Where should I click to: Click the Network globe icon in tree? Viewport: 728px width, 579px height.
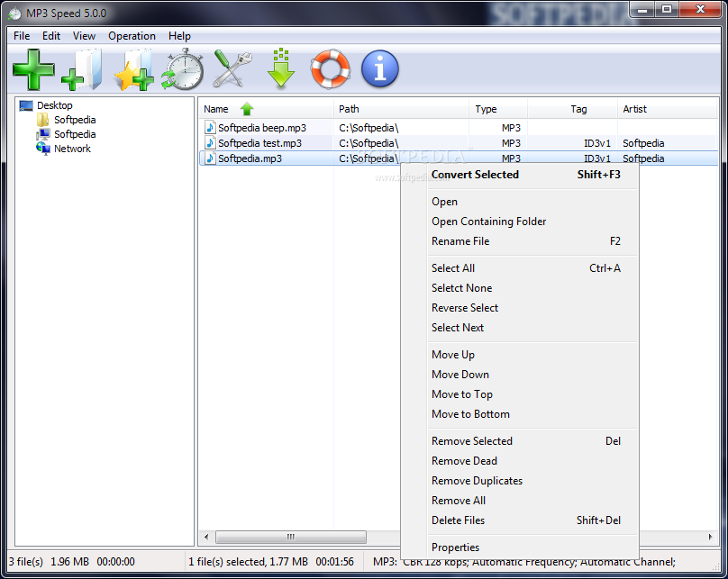pyautogui.click(x=43, y=149)
